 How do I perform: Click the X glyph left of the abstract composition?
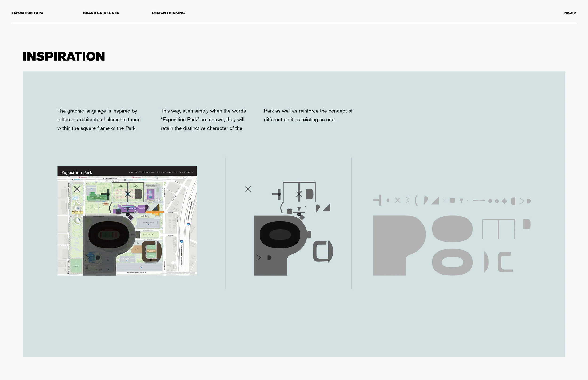249,189
